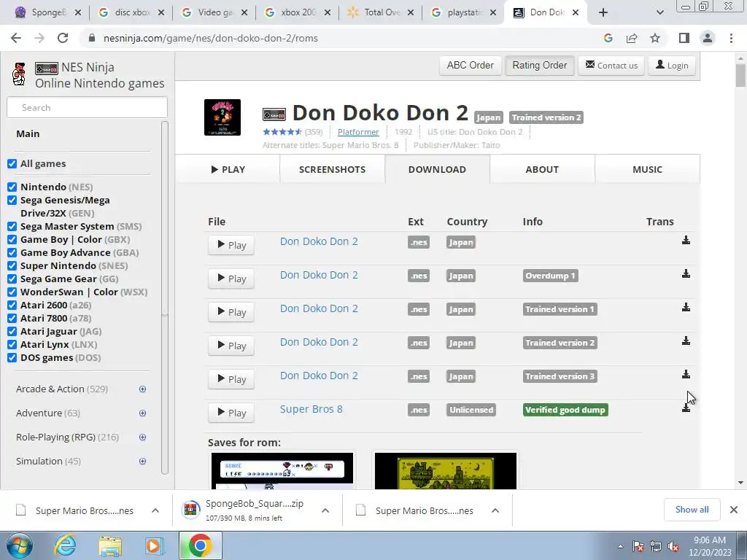The width and height of the screenshot is (747, 560).
Task: Click Chrome icon in taskbar
Action: [x=200, y=545]
